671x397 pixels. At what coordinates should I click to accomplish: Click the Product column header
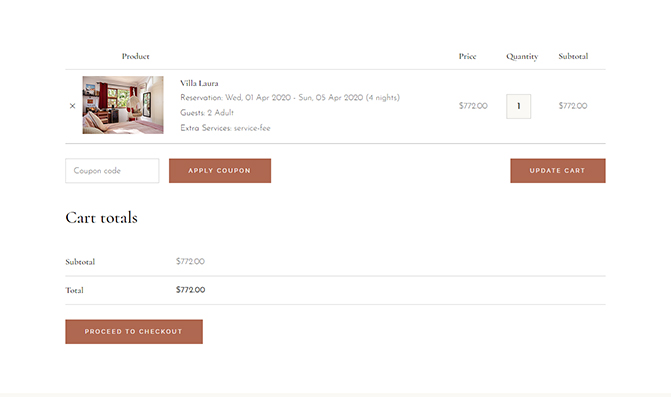point(136,56)
